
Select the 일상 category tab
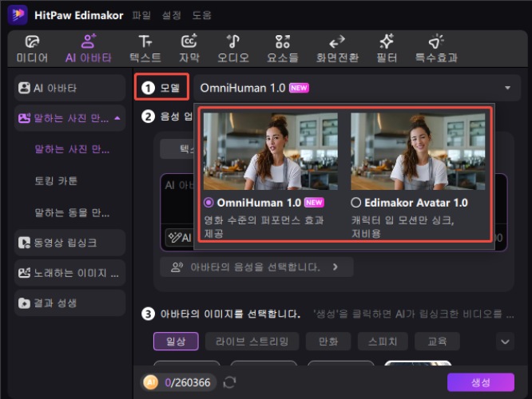[x=176, y=342]
